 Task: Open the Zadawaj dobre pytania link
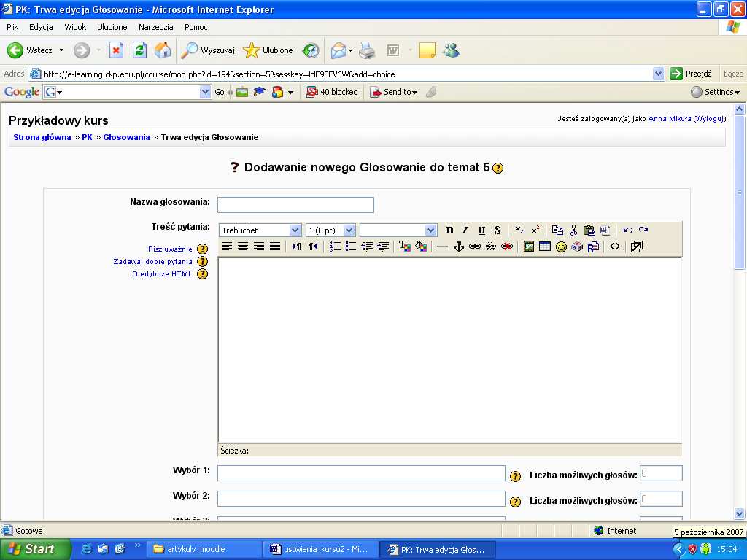[x=153, y=262]
